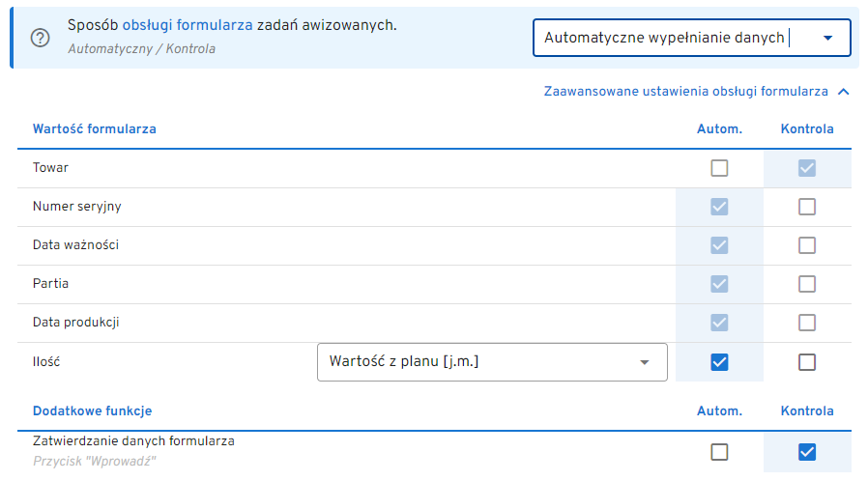Click the arrow icon in Ilość dropdown

645,362
